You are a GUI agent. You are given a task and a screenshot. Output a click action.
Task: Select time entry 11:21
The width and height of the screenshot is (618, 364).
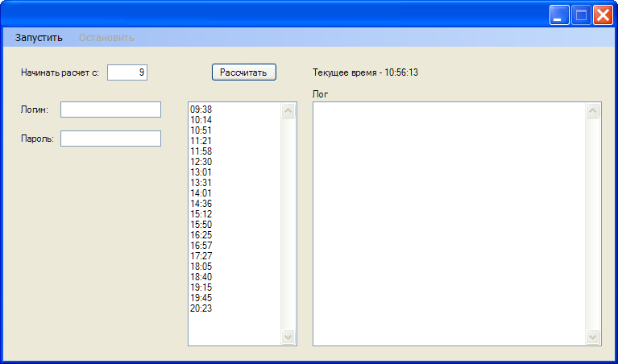pyautogui.click(x=201, y=141)
